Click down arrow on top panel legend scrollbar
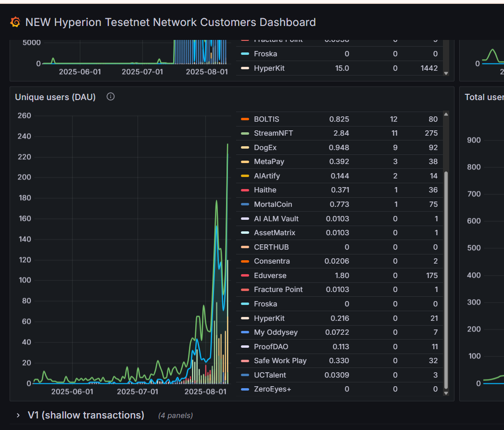The width and height of the screenshot is (504, 430). [446, 73]
